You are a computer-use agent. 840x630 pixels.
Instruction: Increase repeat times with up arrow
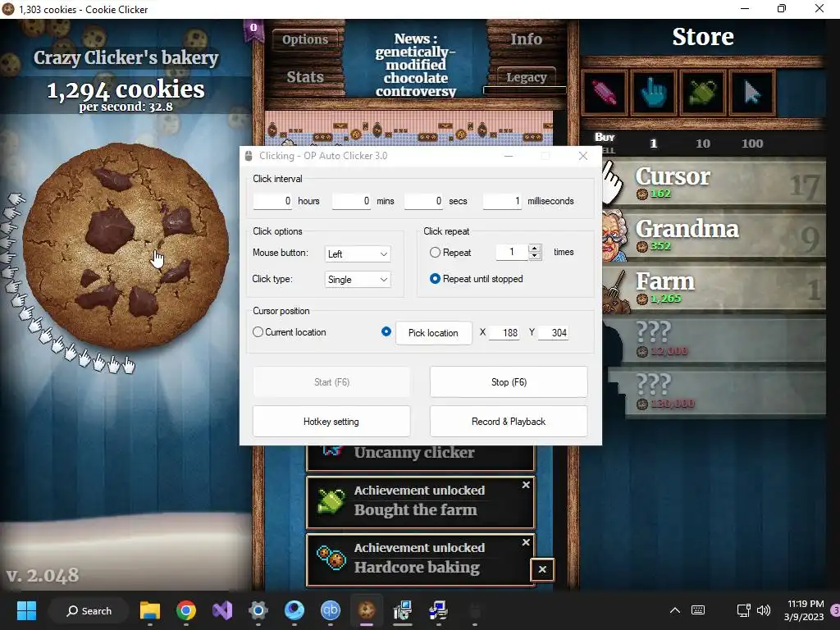click(x=535, y=248)
